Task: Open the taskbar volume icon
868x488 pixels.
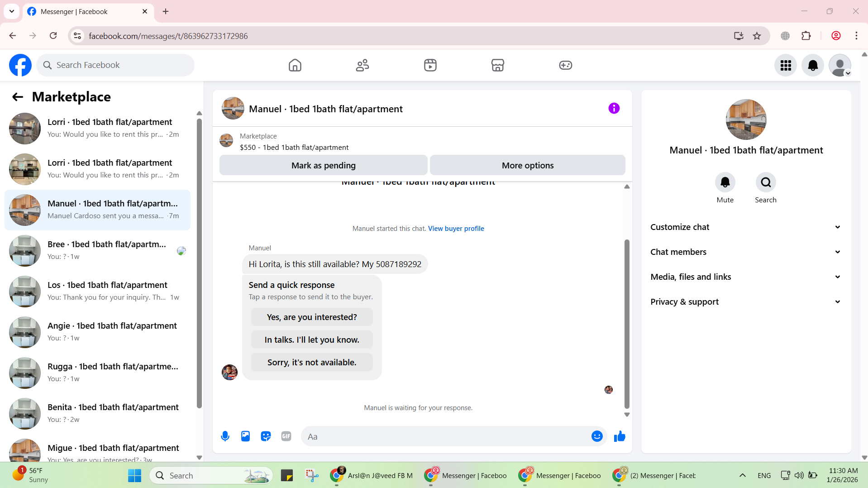Action: (x=799, y=475)
